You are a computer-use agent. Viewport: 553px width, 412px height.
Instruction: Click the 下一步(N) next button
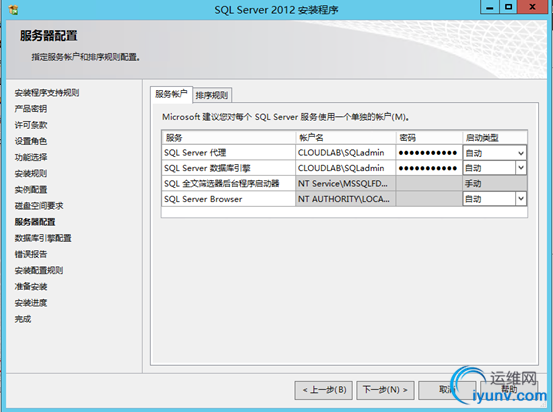pos(385,390)
